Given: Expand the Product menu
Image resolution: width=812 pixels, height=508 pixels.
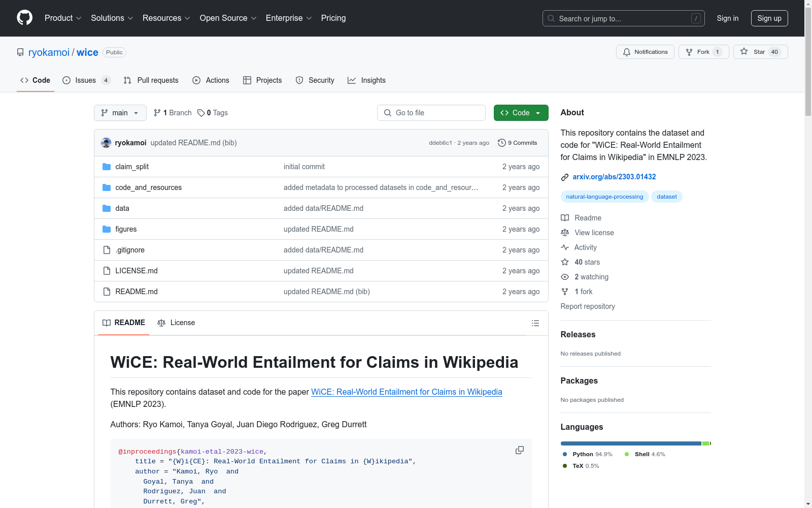Looking at the screenshot, I should click(63, 18).
